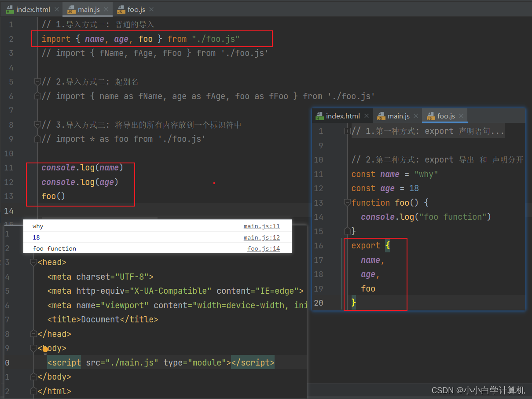Click commented 'import { fName, fAge, fFoo }' line
Viewport: 532px width, 399px height.
coord(155,53)
